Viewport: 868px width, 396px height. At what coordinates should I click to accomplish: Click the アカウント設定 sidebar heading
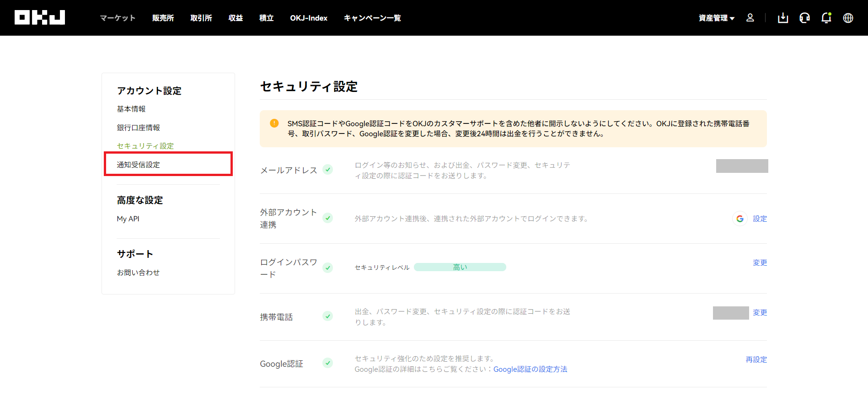tap(150, 91)
